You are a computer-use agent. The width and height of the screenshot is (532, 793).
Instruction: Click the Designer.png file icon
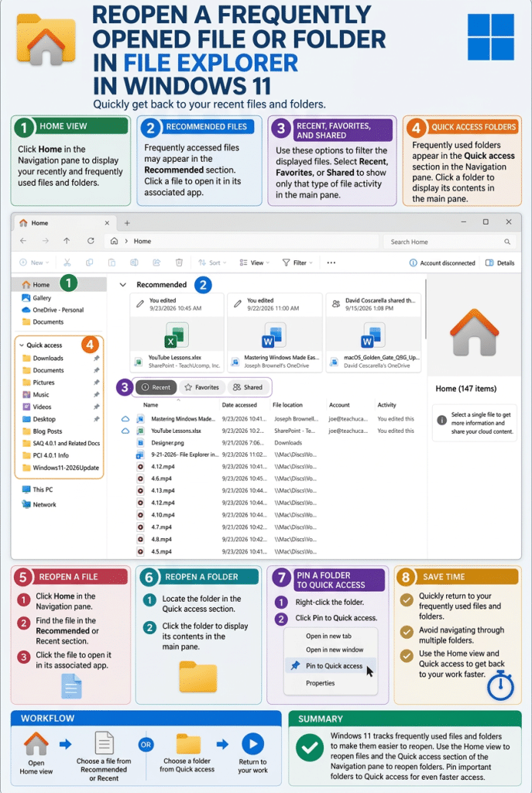(141, 442)
